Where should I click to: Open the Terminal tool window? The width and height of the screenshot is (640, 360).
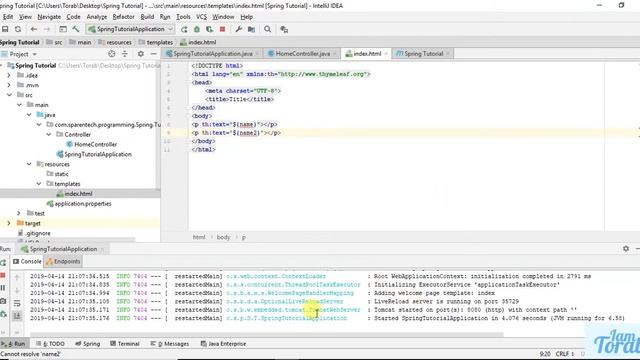pyautogui.click(x=125, y=344)
